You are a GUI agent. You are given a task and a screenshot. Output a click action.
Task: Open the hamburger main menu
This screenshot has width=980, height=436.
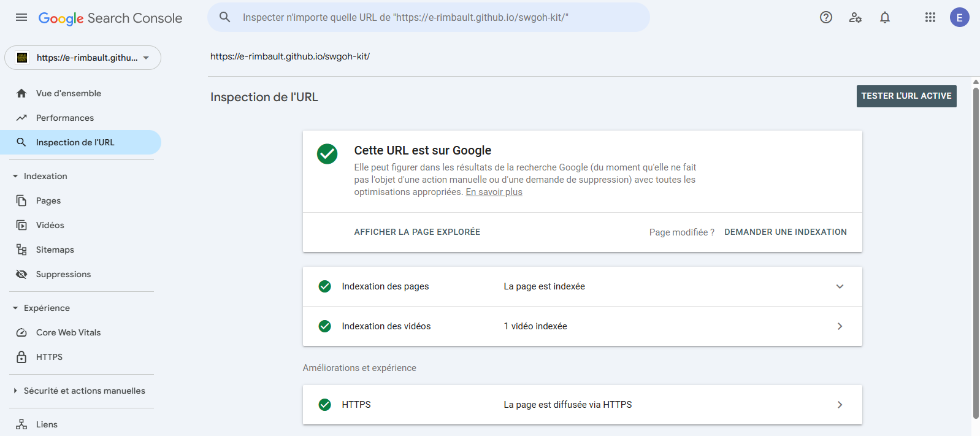(21, 17)
